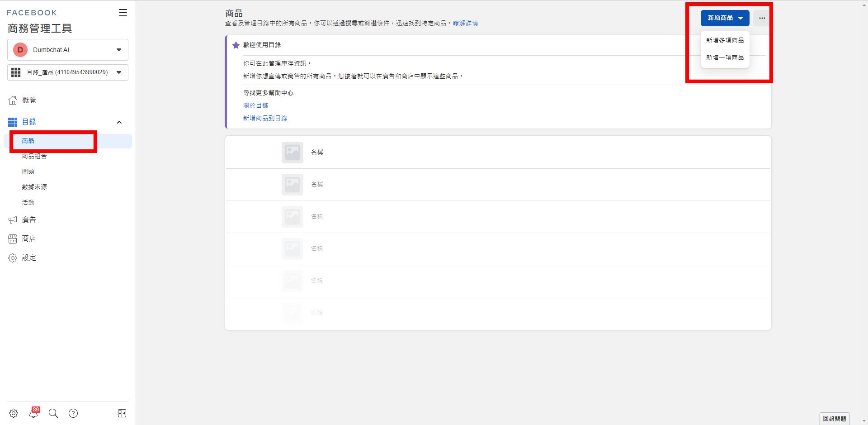Image resolution: width=868 pixels, height=425 pixels.
Task: Select 新增一項商品 from the dropdown menu
Action: [x=725, y=57]
